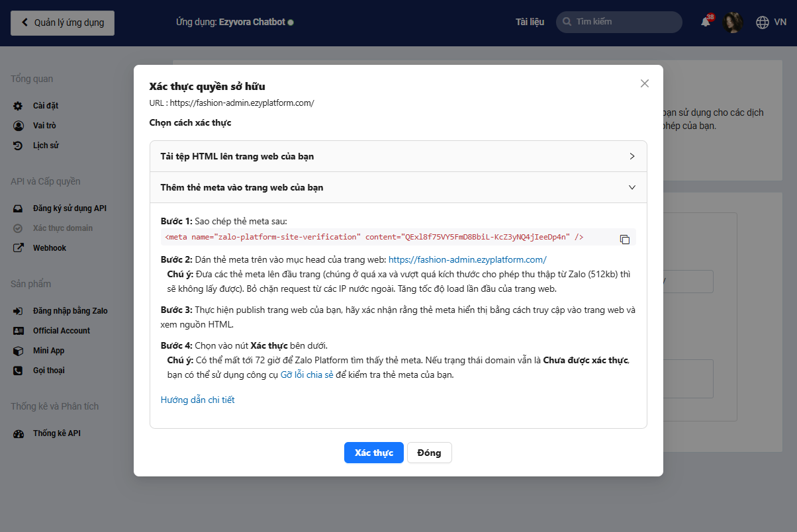Copy the meta tag with the copy icon
The width and height of the screenshot is (797, 532).
coord(624,239)
